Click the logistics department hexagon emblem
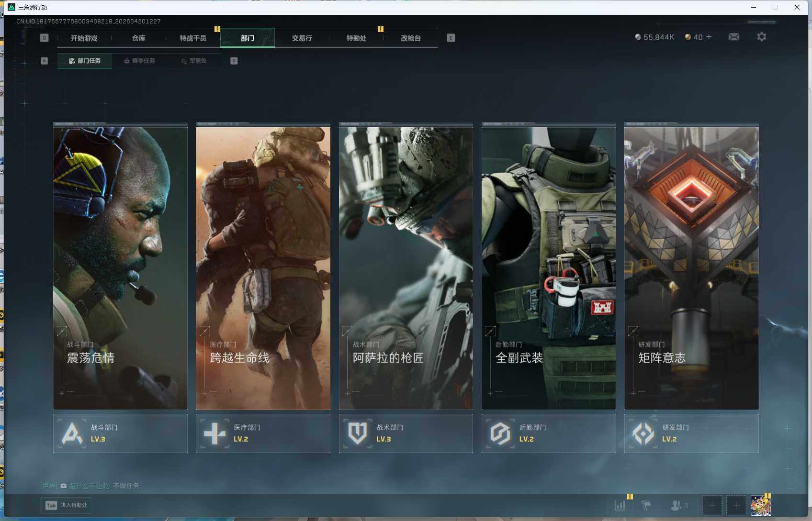 click(x=500, y=433)
